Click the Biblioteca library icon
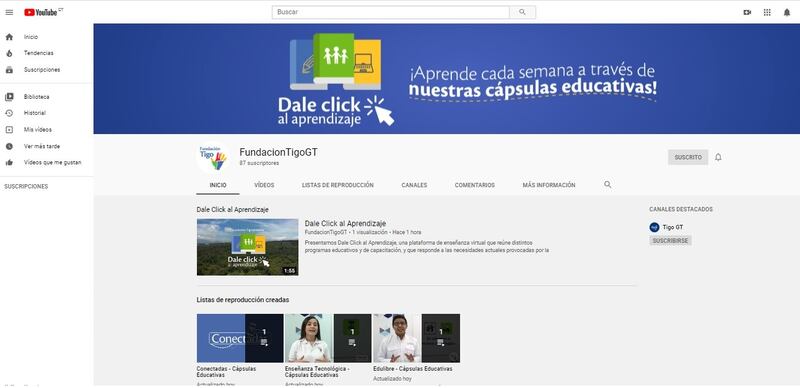The width and height of the screenshot is (800, 388). pos(9,96)
